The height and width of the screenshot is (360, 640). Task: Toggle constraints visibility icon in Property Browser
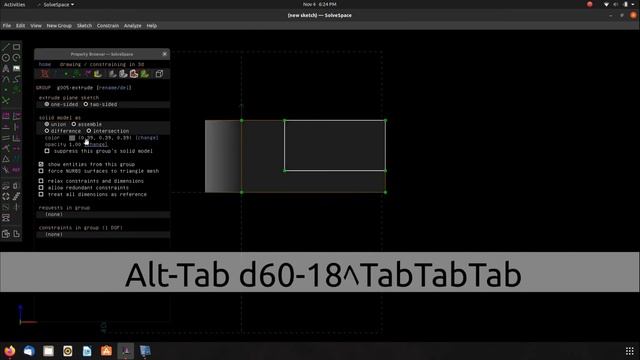tap(88, 73)
